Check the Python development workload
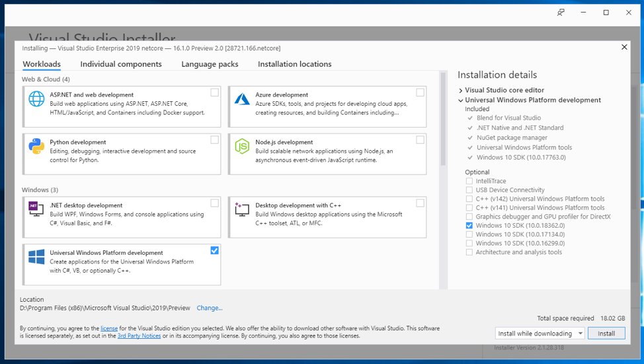Viewport: 644px width, 364px height. tap(214, 140)
